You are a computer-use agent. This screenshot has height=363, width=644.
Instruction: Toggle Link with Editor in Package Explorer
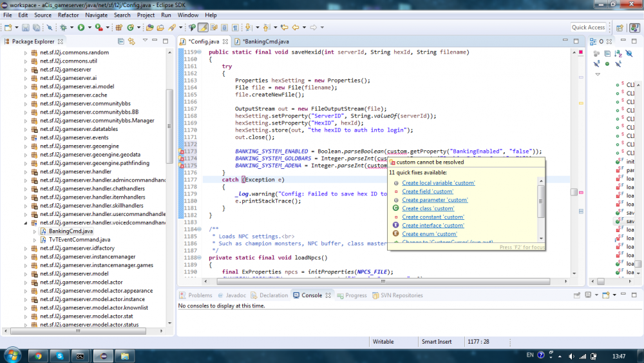[x=131, y=41]
